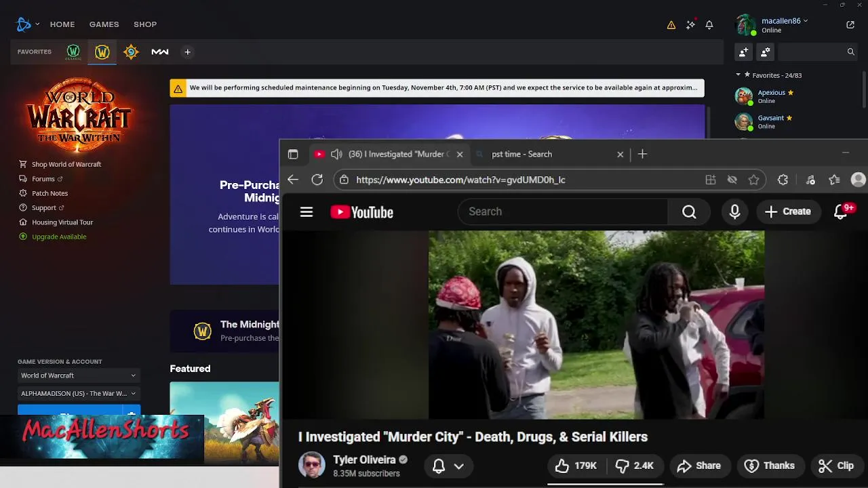Pop out Battle.net social panel
Image resolution: width=868 pixels, height=488 pixels.
pyautogui.click(x=850, y=25)
